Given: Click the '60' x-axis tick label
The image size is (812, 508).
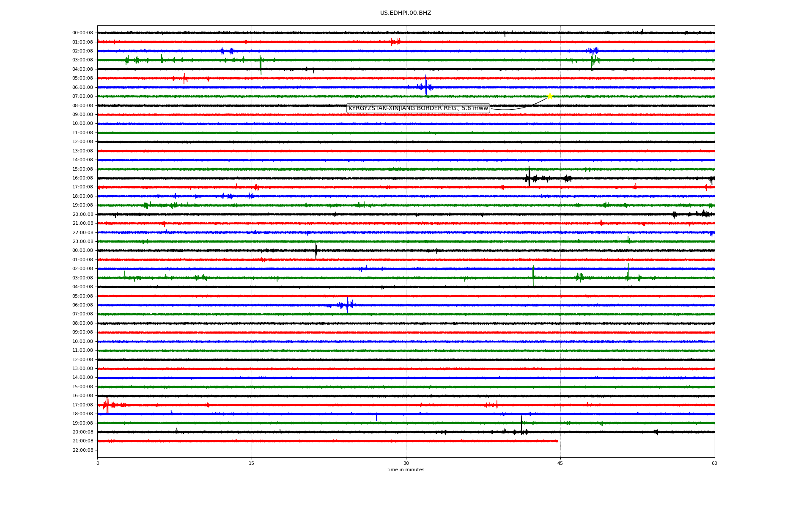Looking at the screenshot, I should click(x=714, y=463).
